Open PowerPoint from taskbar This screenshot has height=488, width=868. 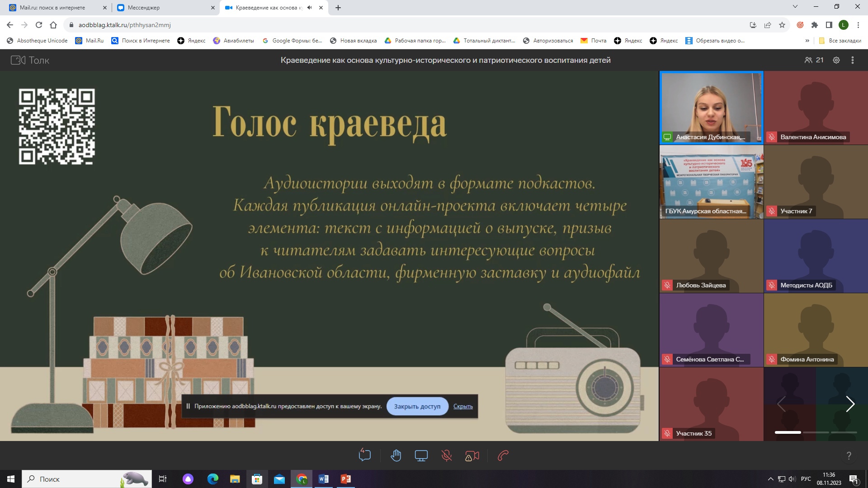[x=346, y=479]
